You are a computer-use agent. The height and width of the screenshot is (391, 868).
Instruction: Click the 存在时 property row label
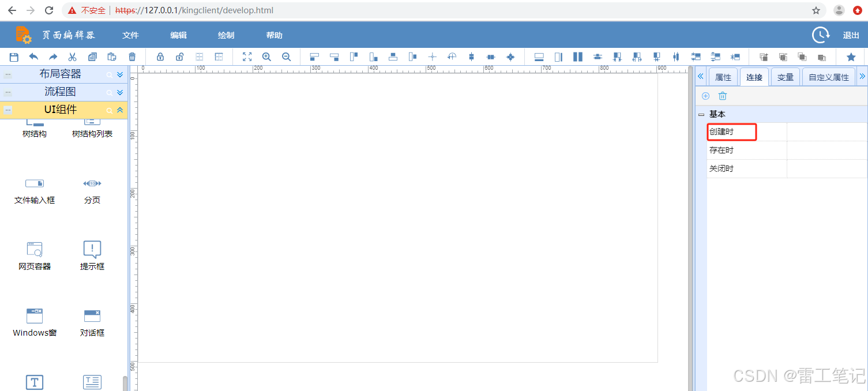coord(722,150)
